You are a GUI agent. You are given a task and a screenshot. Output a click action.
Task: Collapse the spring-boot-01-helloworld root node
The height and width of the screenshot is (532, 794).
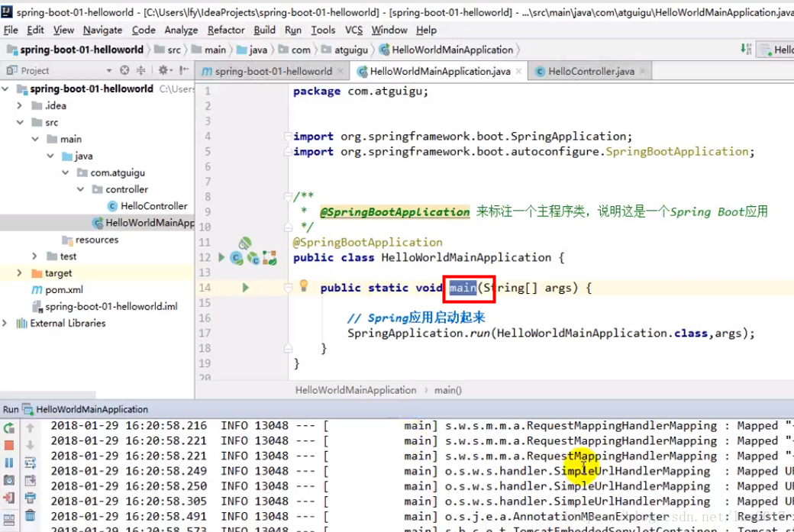click(x=5, y=89)
